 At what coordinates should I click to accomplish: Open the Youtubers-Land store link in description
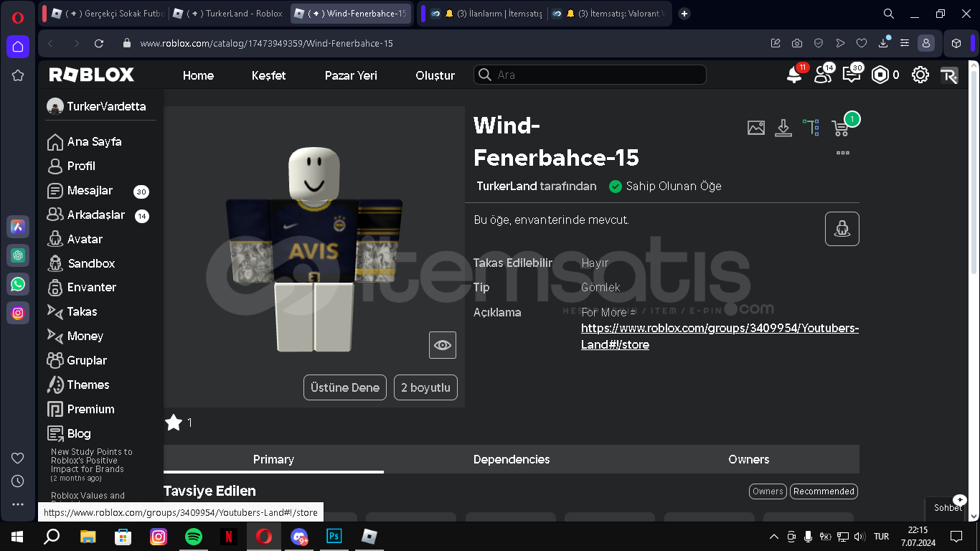tap(720, 336)
